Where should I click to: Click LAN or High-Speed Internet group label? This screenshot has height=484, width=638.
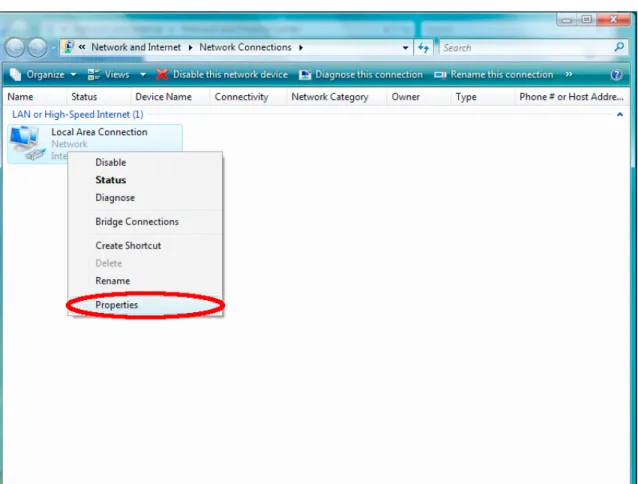[x=78, y=114]
